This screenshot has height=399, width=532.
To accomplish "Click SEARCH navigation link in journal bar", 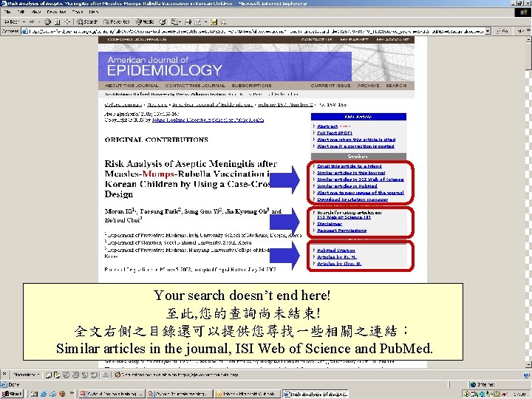I will (396, 86).
